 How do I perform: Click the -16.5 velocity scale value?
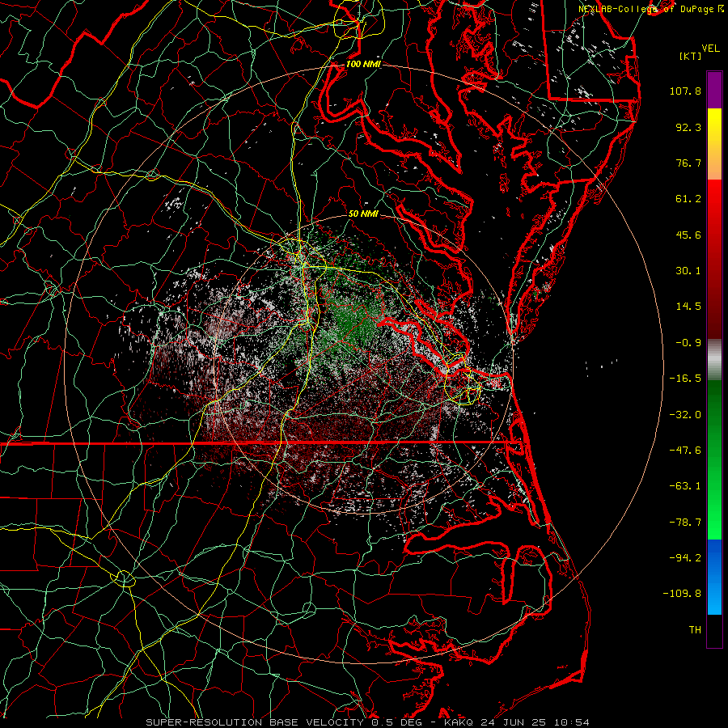tap(685, 379)
